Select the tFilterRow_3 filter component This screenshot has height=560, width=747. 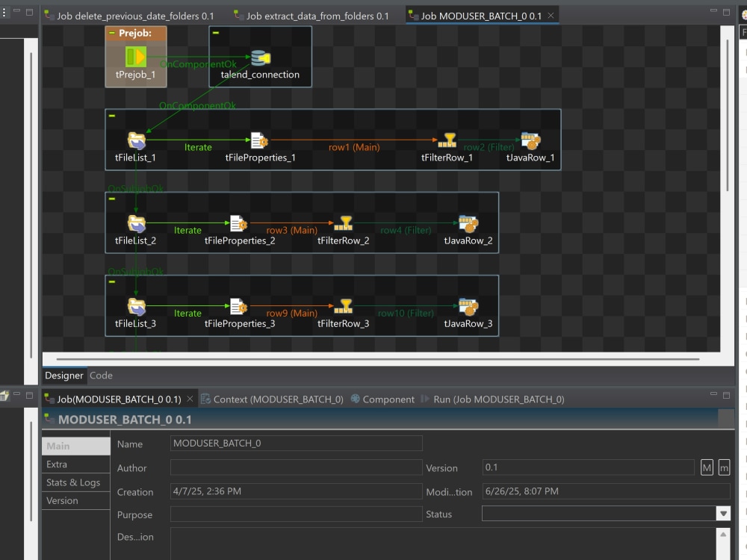click(x=343, y=306)
